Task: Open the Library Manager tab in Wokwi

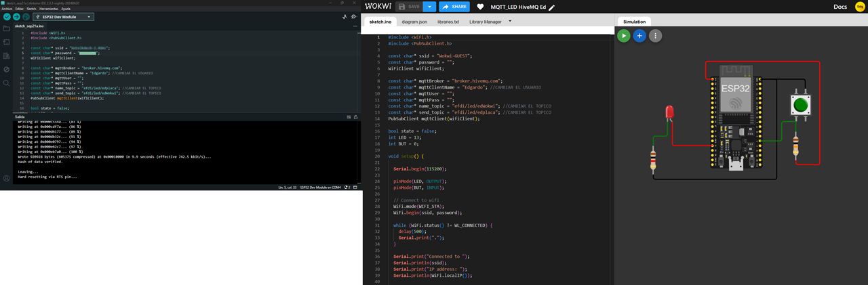Action: pyautogui.click(x=486, y=22)
